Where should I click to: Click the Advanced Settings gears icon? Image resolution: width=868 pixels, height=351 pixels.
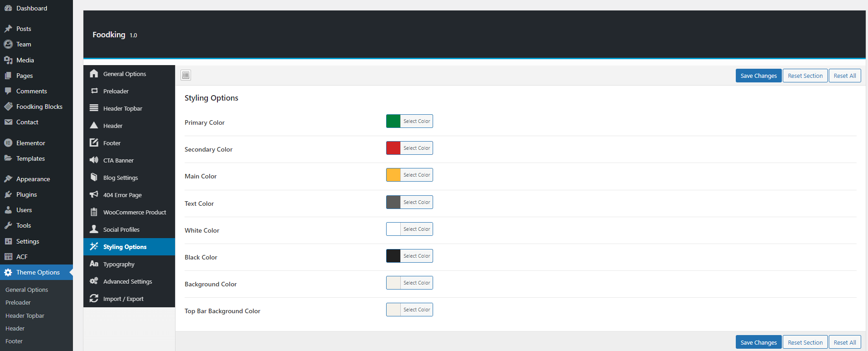(94, 281)
